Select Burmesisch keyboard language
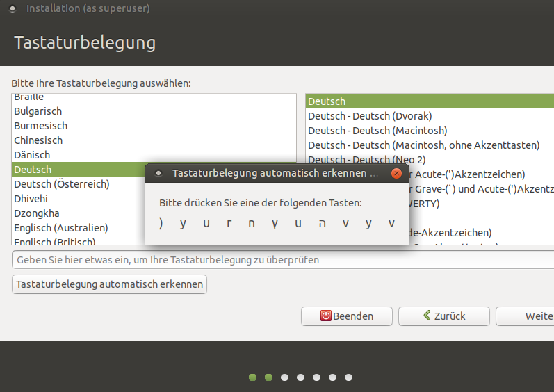Viewport: 554px width, 392px height. point(41,126)
